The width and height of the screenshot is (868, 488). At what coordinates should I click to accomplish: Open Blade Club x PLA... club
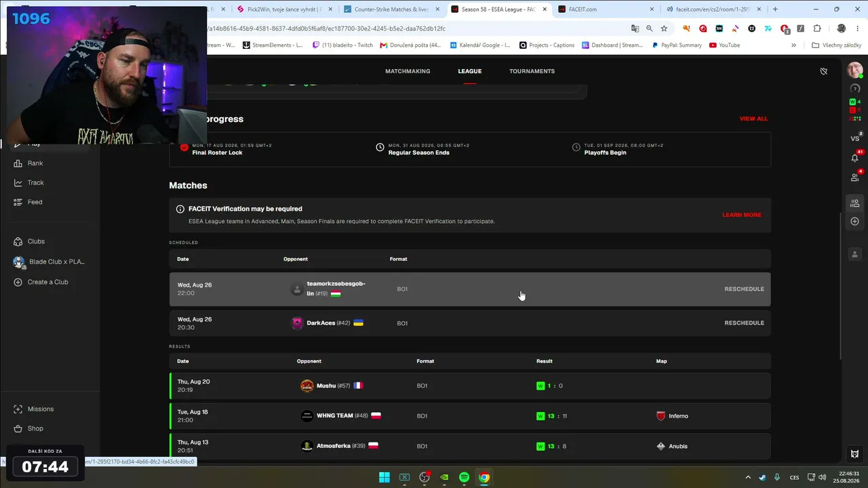tap(50, 262)
